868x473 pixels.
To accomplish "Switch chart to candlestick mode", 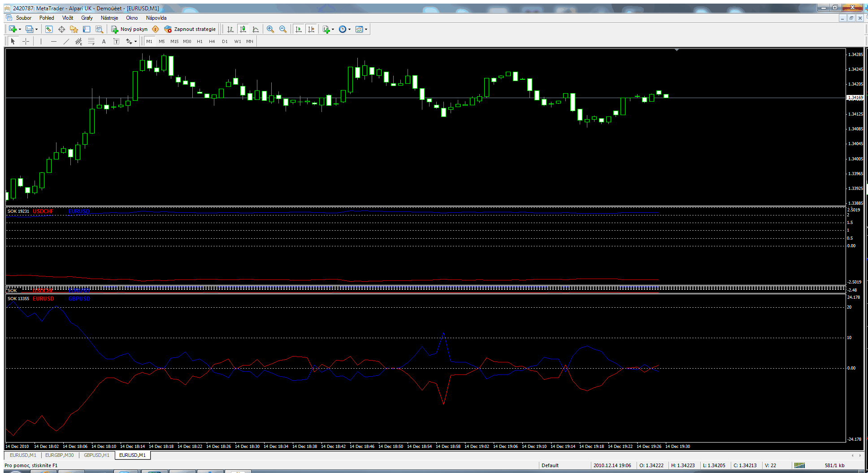I will point(243,29).
